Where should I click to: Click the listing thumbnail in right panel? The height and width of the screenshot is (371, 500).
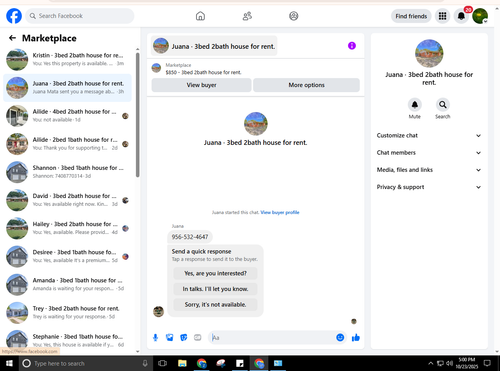click(429, 53)
